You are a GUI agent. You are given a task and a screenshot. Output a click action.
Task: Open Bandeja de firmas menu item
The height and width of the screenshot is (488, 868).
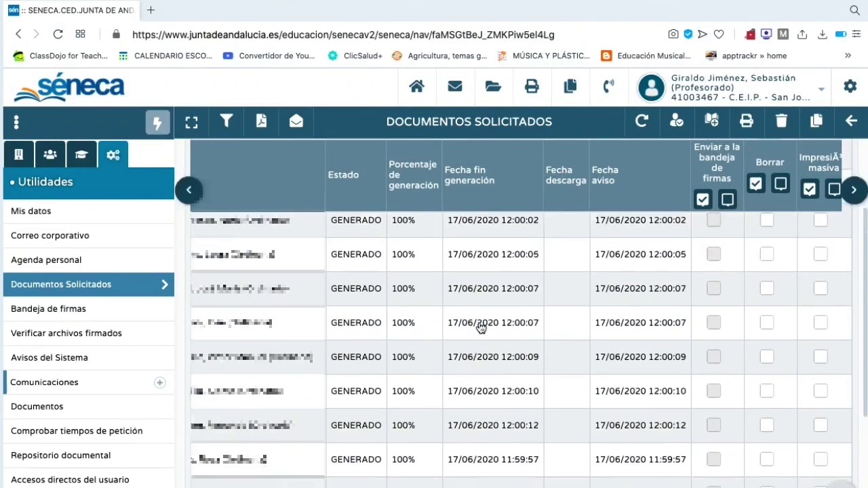48,308
